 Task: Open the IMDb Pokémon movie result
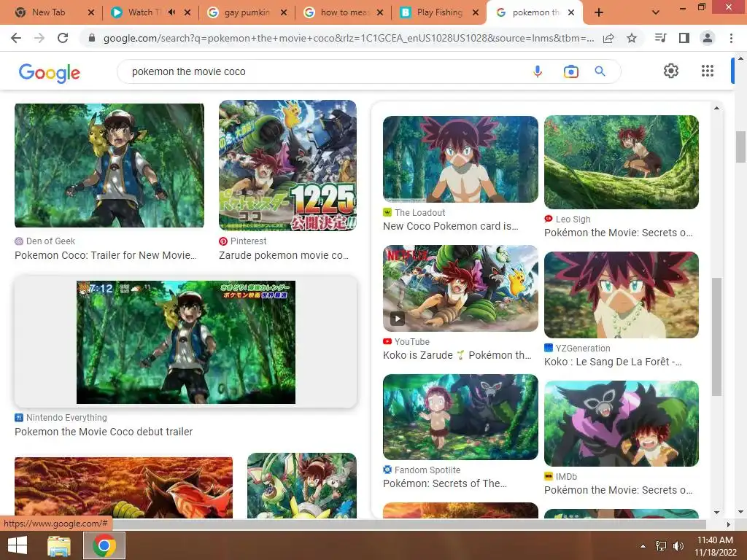(x=619, y=490)
